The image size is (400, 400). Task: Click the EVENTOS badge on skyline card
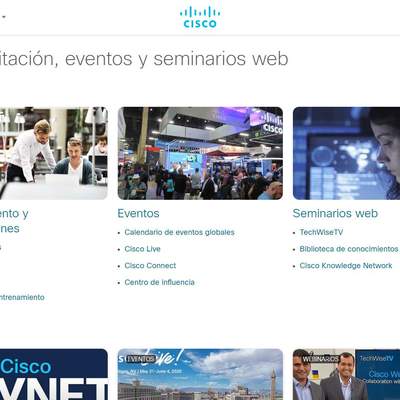click(141, 359)
